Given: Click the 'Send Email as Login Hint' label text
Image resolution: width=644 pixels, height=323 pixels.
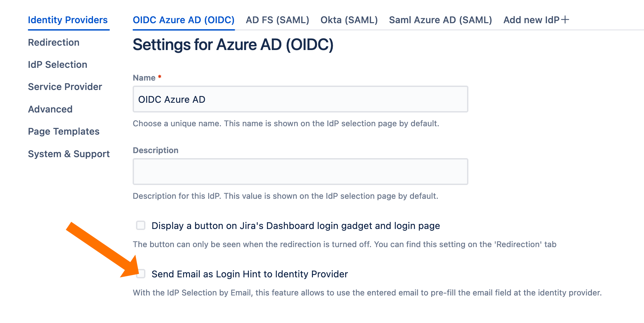Looking at the screenshot, I should [x=249, y=274].
